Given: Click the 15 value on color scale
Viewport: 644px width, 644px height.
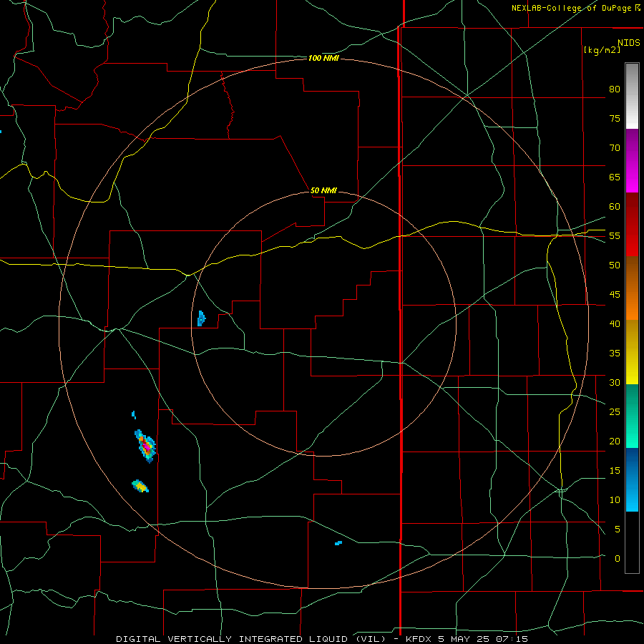Looking at the screenshot, I should tap(615, 471).
